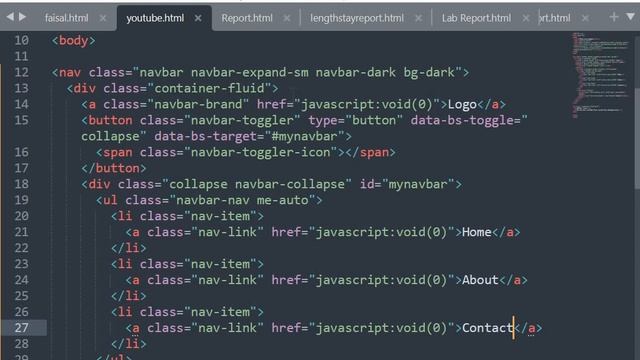Open the Report.html tab
The height and width of the screenshot is (360, 640).
247,18
